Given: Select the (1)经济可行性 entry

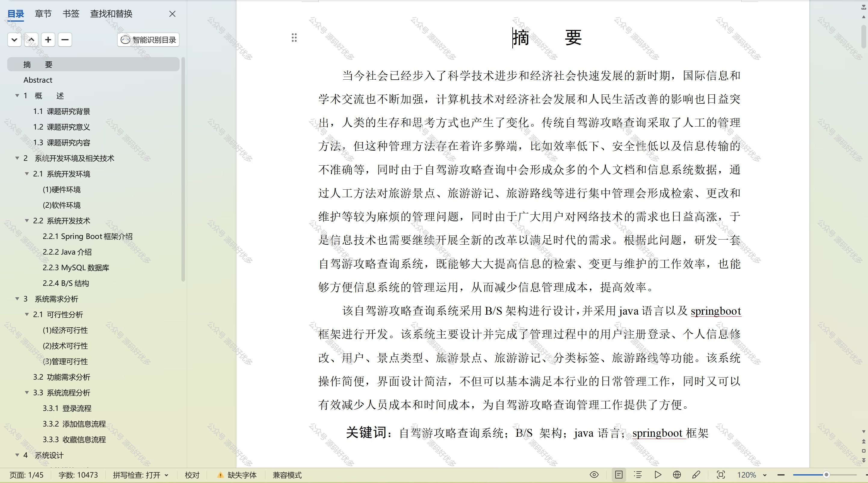Looking at the screenshot, I should click(65, 330).
